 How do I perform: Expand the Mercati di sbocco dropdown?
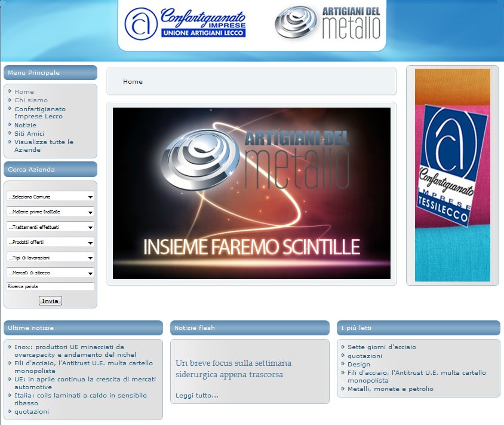click(50, 273)
